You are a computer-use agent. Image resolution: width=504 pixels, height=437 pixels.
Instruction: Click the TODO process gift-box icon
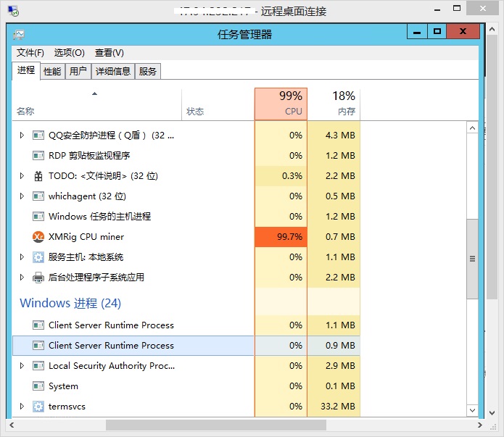tap(38, 176)
